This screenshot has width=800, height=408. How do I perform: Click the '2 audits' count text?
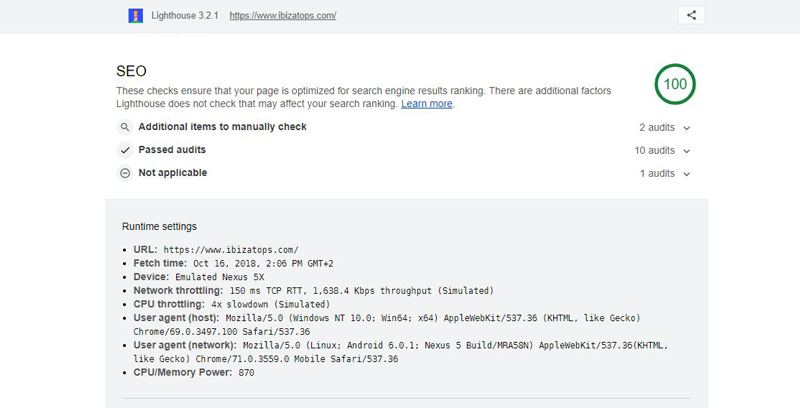tap(657, 128)
